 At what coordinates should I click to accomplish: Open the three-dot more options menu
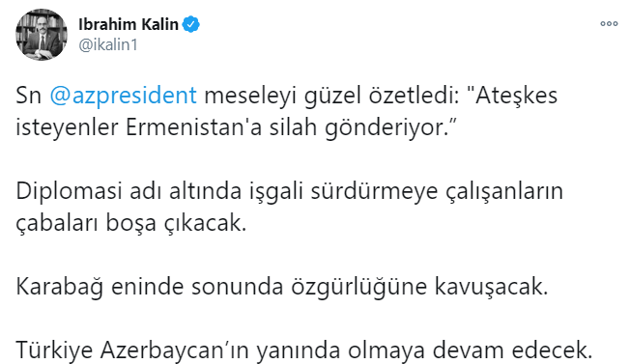tap(609, 24)
